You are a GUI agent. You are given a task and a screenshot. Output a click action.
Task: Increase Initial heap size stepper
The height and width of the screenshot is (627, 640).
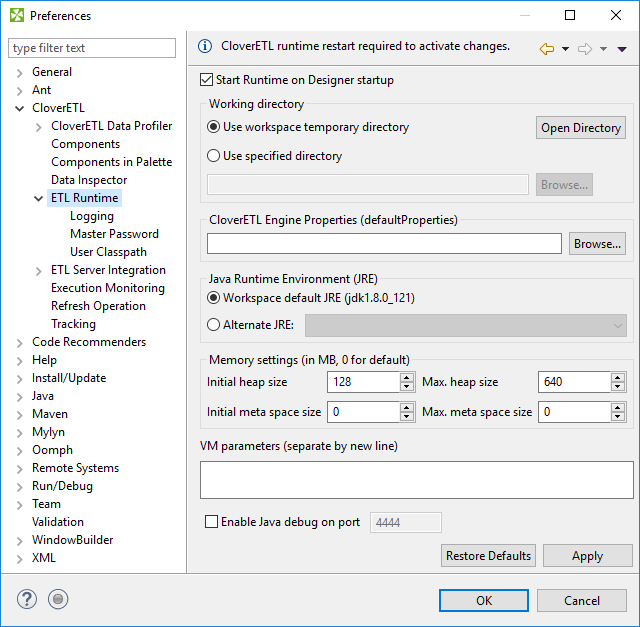(x=407, y=378)
